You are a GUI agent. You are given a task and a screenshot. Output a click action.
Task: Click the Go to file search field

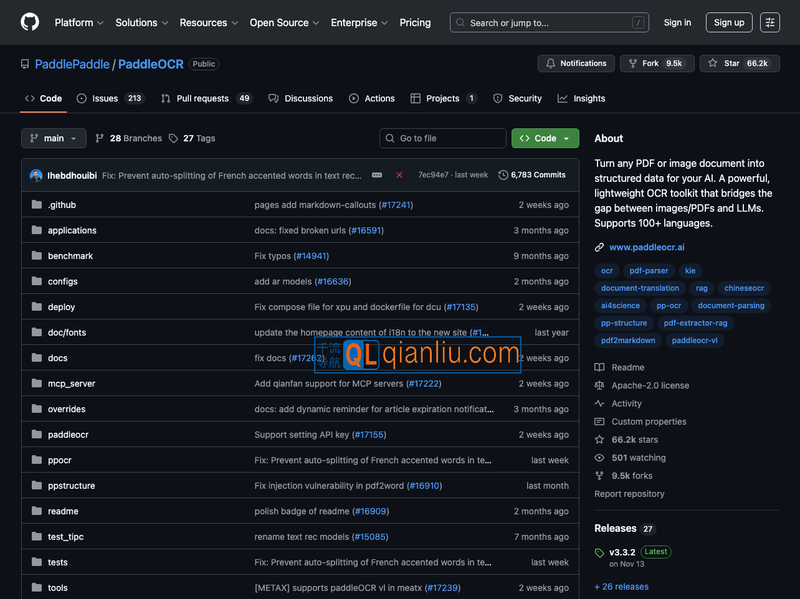point(443,138)
